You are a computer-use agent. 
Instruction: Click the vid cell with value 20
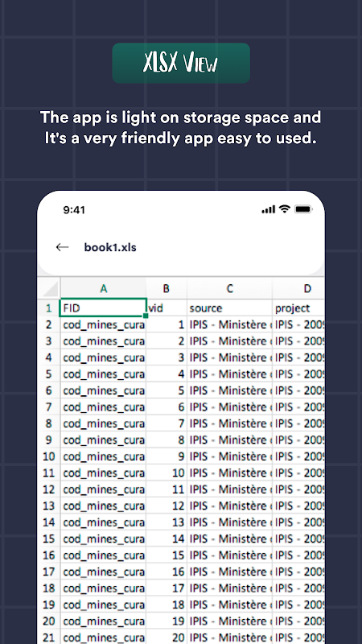coord(167,637)
